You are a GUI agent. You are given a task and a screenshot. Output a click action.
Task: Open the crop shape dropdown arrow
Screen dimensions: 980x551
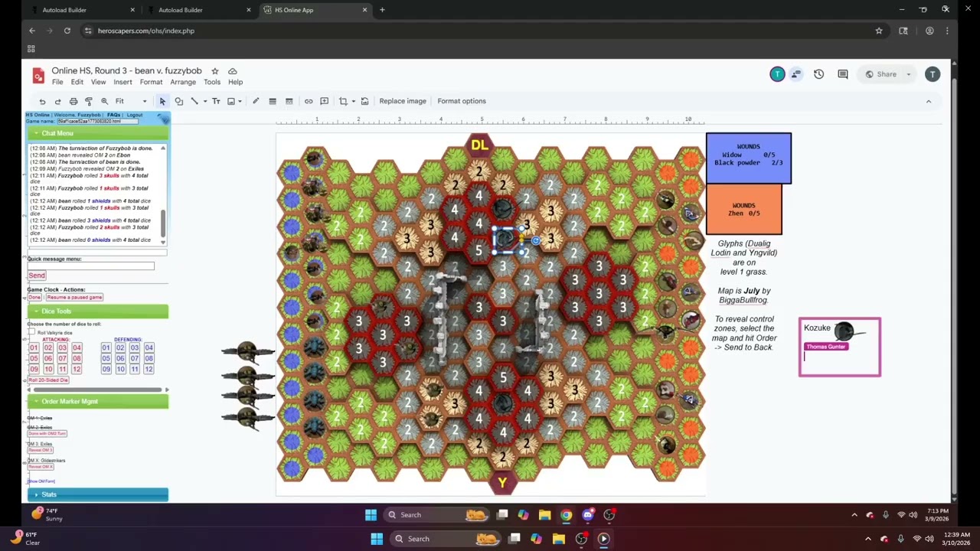coord(353,101)
